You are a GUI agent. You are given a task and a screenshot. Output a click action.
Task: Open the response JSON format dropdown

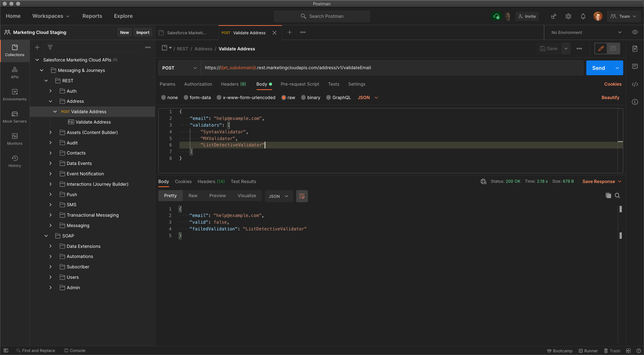279,196
